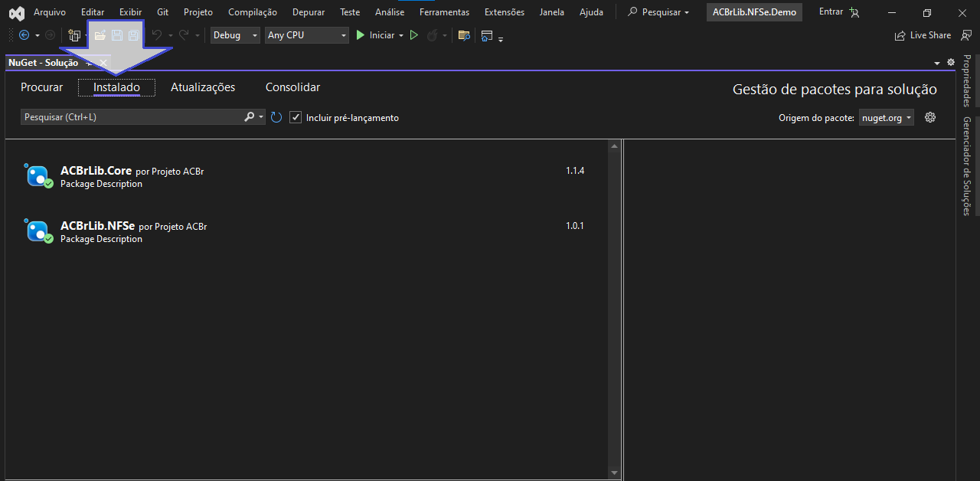This screenshot has width=980, height=481.
Task: Click the Live Share icon
Action: pos(900,35)
